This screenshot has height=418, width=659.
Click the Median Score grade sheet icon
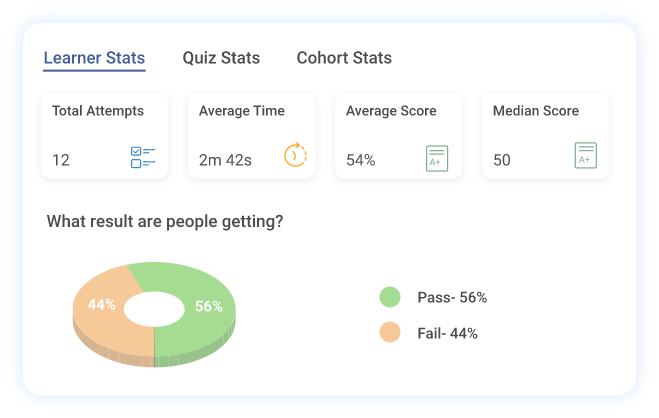click(586, 156)
